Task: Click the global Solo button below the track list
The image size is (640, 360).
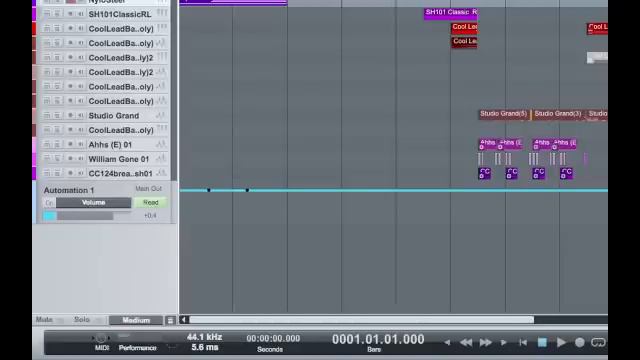Action: 82,320
